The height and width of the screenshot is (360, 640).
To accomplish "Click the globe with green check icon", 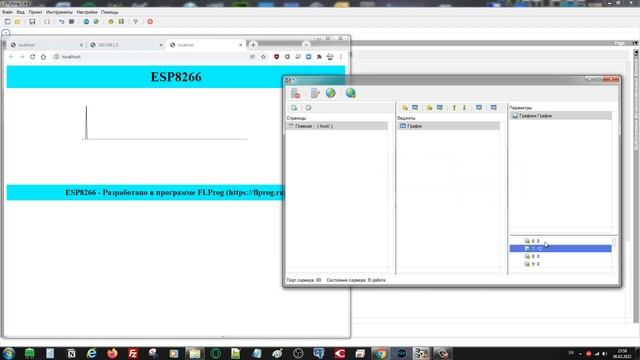I will [x=331, y=93].
